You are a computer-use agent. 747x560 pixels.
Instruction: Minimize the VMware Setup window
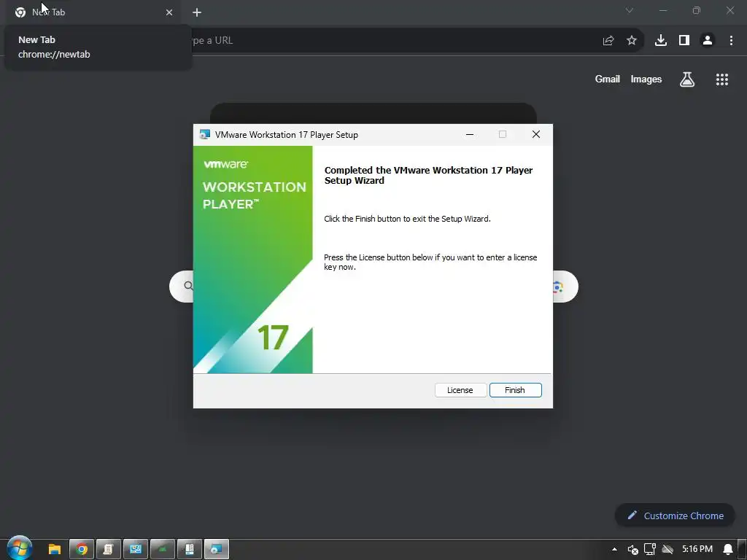click(470, 134)
